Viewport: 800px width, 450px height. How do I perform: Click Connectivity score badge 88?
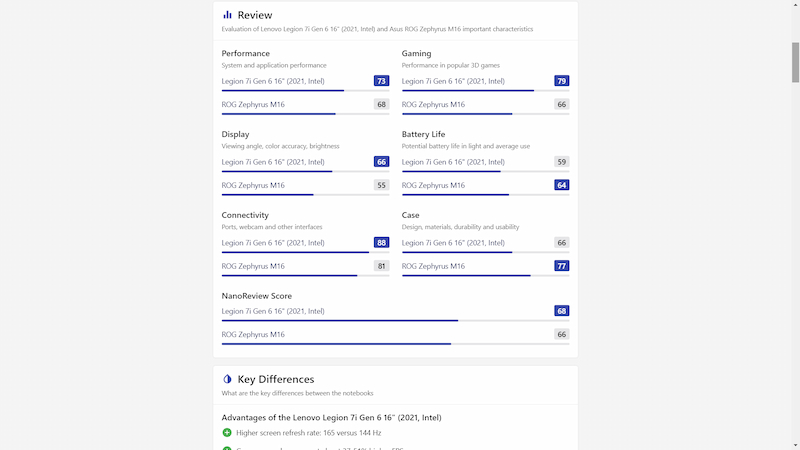pos(381,243)
